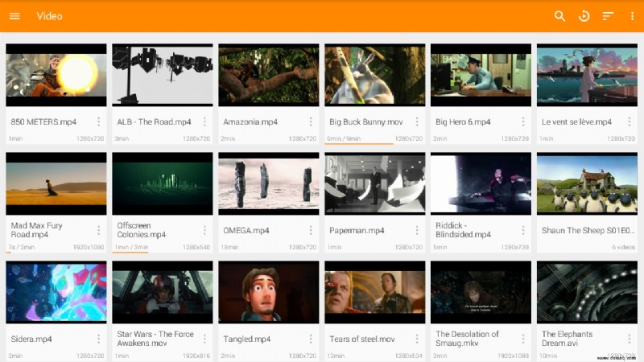Viewport: 644px width, 362px height.
Task: Play the Offscreen Colonies thumbnail
Action: coord(163,183)
